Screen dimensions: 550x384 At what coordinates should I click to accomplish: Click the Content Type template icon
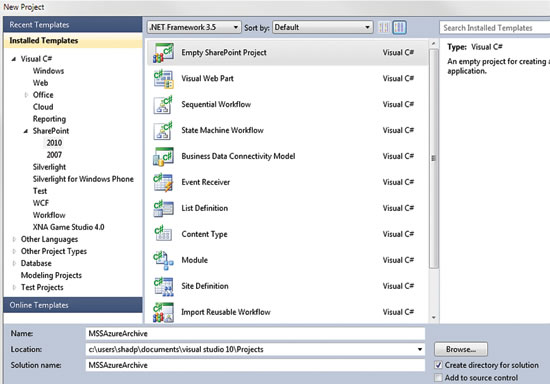pos(163,234)
